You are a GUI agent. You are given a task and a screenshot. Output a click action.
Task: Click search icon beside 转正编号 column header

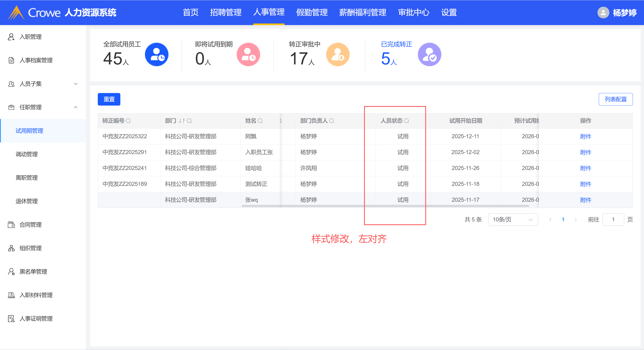pos(128,121)
